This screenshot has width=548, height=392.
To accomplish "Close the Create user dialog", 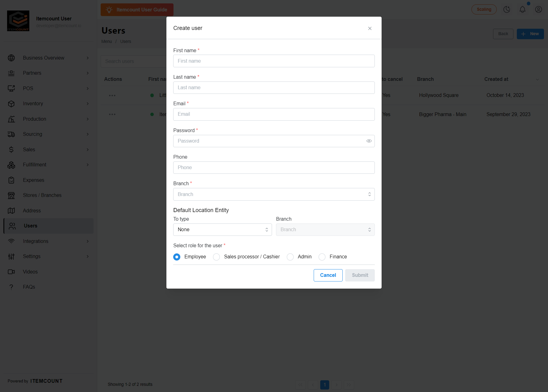I will tap(370, 28).
